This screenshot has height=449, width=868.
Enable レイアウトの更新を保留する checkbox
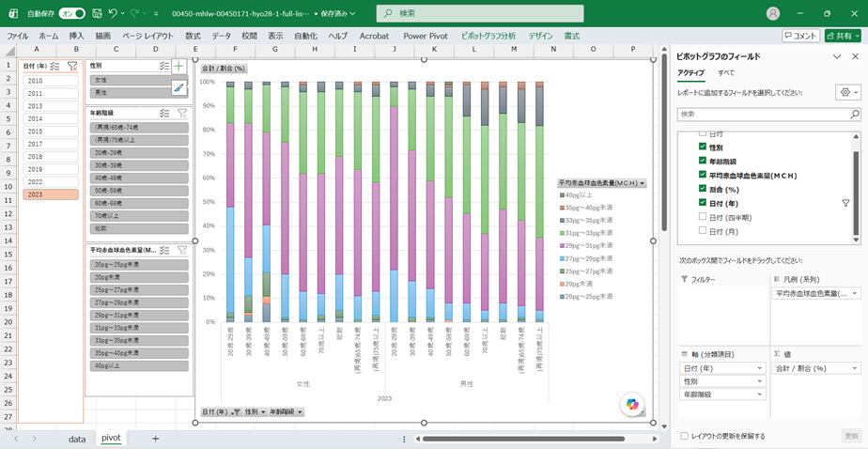click(x=685, y=436)
